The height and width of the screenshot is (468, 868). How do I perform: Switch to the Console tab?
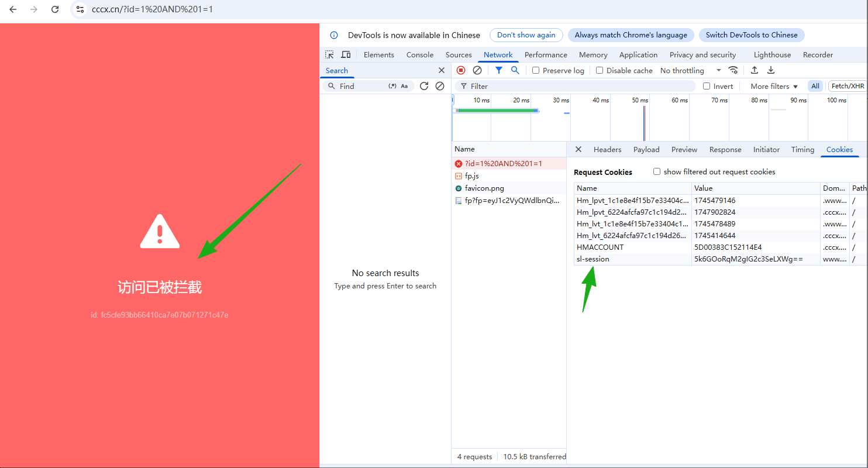click(x=420, y=55)
